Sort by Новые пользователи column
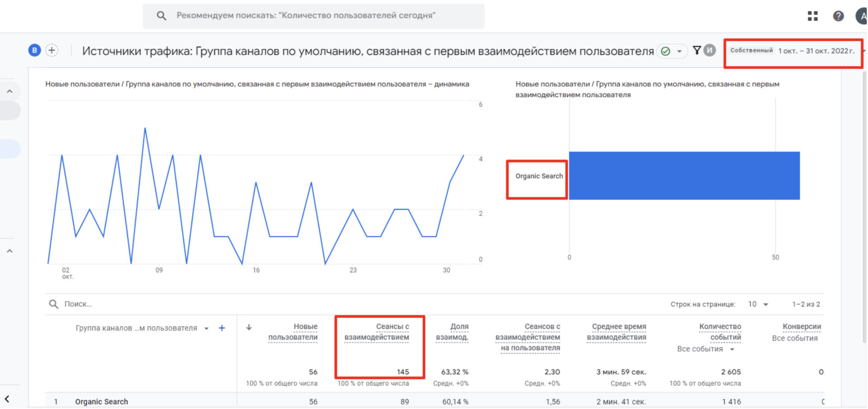This screenshot has width=868, height=409. (x=293, y=332)
